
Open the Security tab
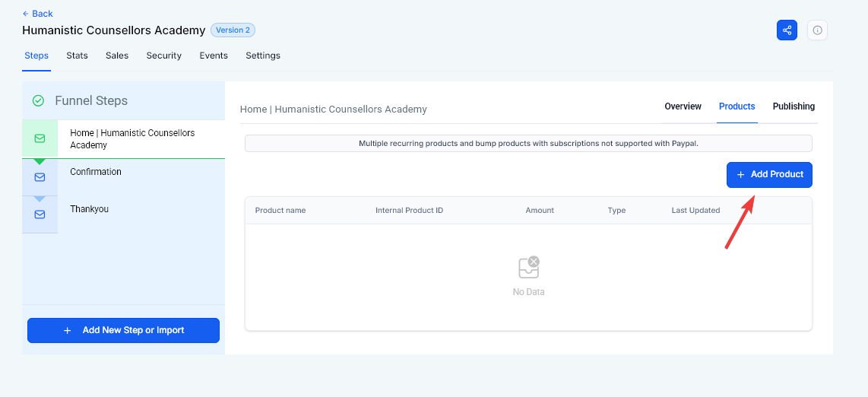164,56
